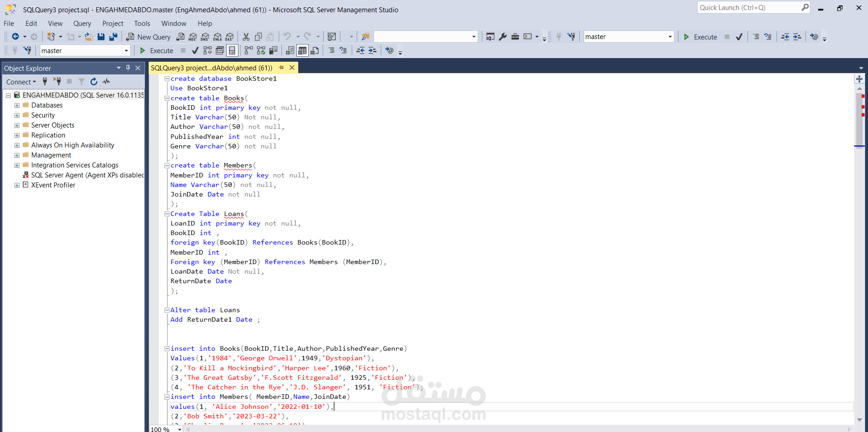
Task: Toggle Include Live Query Statistics
Action: coord(261,50)
